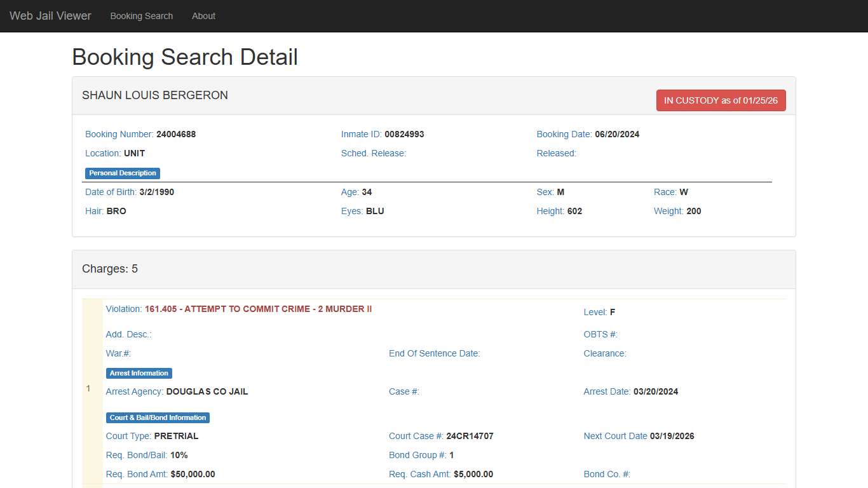Click the booking date 06/20/2024

click(x=617, y=134)
